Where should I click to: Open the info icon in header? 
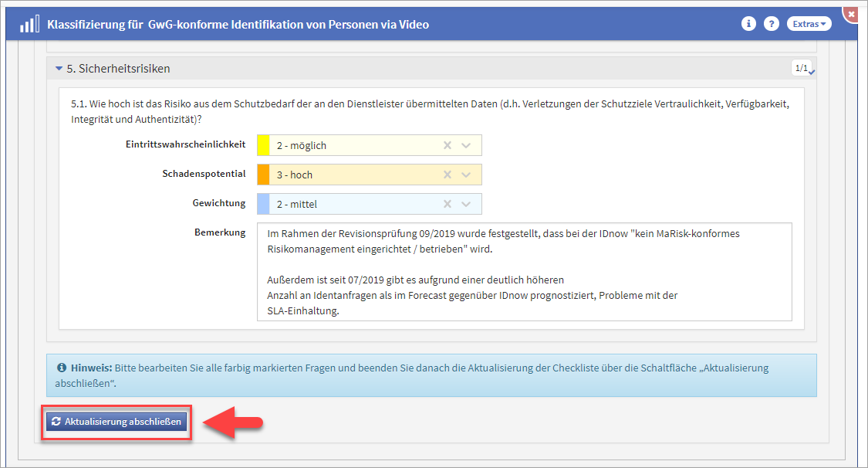(x=748, y=24)
